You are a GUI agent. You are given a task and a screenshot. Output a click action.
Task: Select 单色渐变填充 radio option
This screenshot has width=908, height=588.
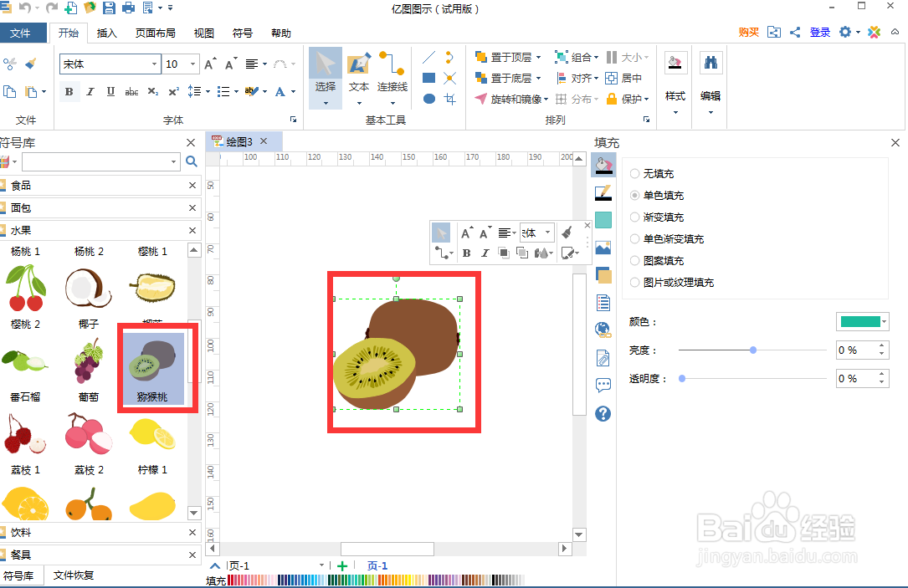point(634,238)
